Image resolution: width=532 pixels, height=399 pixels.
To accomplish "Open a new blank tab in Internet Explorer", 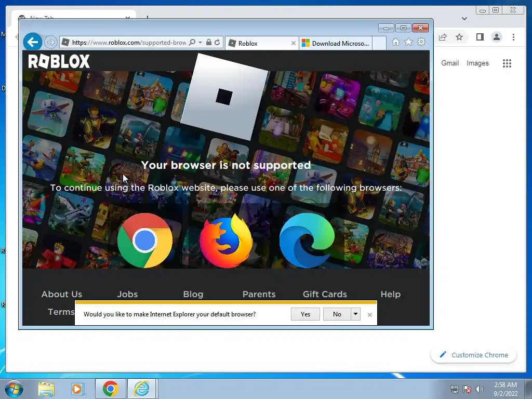I will (x=379, y=43).
